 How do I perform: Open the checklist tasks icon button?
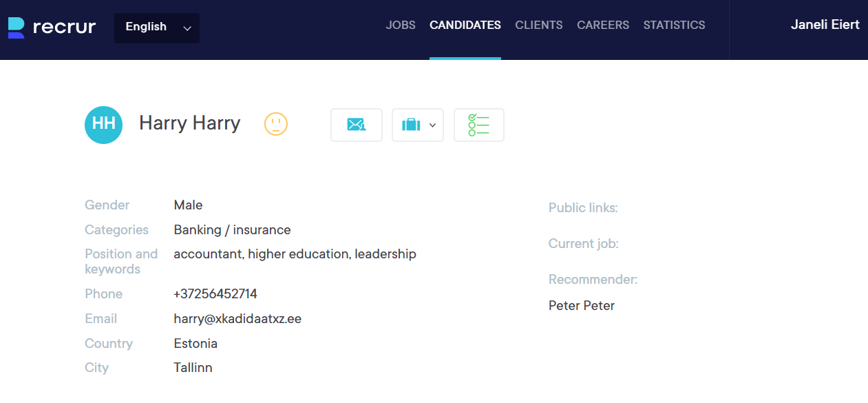click(478, 125)
